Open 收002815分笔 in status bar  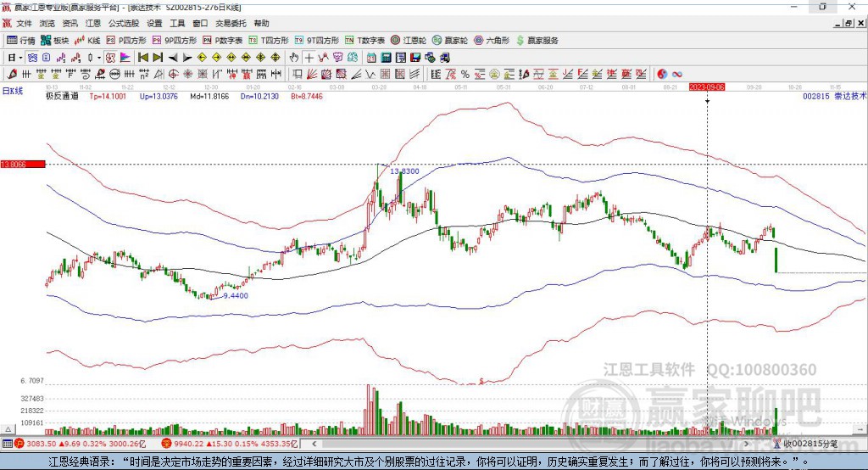pyautogui.click(x=810, y=444)
